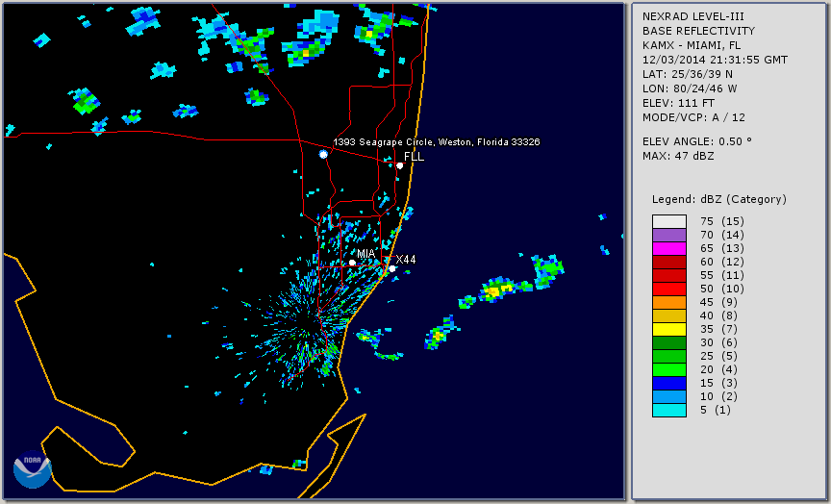Image resolution: width=831 pixels, height=504 pixels.
Task: Select the 55 dBZ legend swatch
Action: 669,276
